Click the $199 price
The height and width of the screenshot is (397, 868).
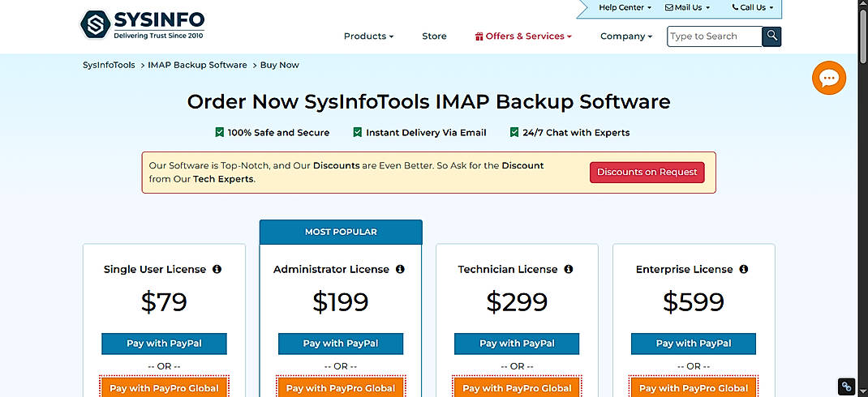tap(341, 302)
